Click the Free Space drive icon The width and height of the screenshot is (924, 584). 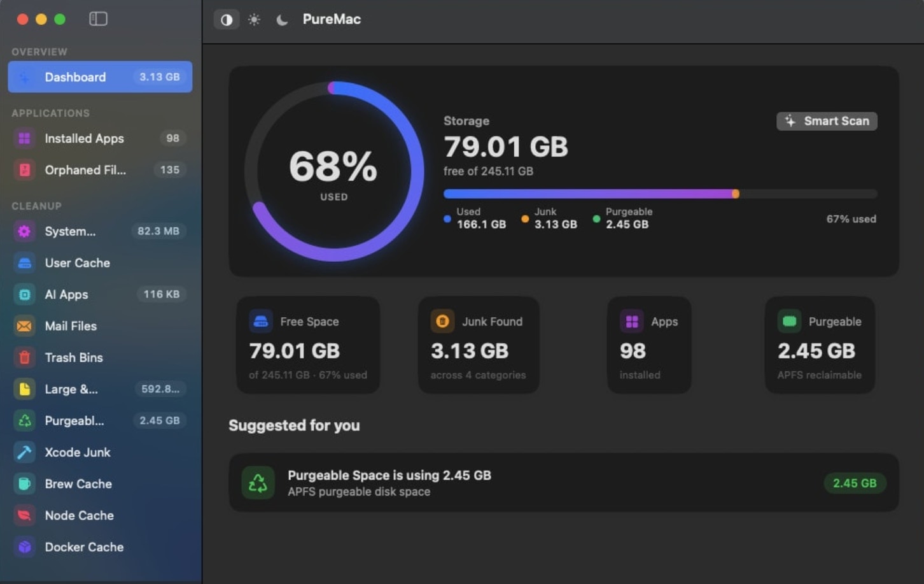(x=261, y=322)
